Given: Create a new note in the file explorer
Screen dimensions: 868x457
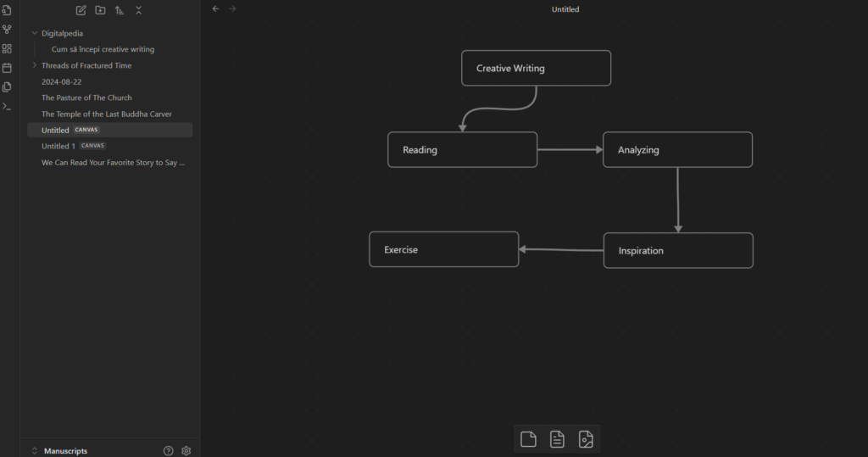Looking at the screenshot, I should [x=81, y=10].
